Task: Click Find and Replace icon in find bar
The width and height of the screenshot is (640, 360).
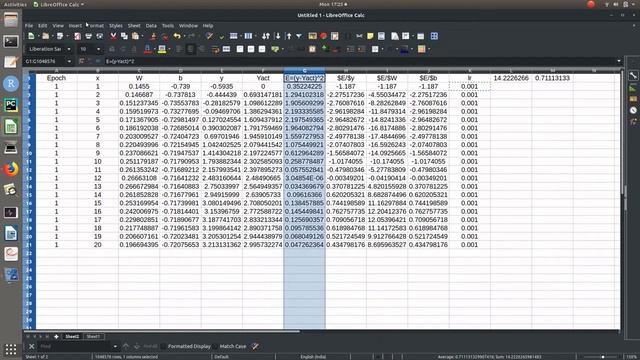Action: click(255, 347)
